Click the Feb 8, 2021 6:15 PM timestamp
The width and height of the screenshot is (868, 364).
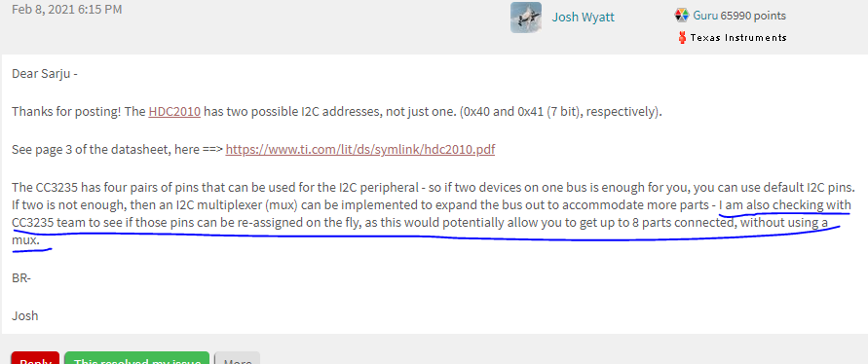pos(67,10)
